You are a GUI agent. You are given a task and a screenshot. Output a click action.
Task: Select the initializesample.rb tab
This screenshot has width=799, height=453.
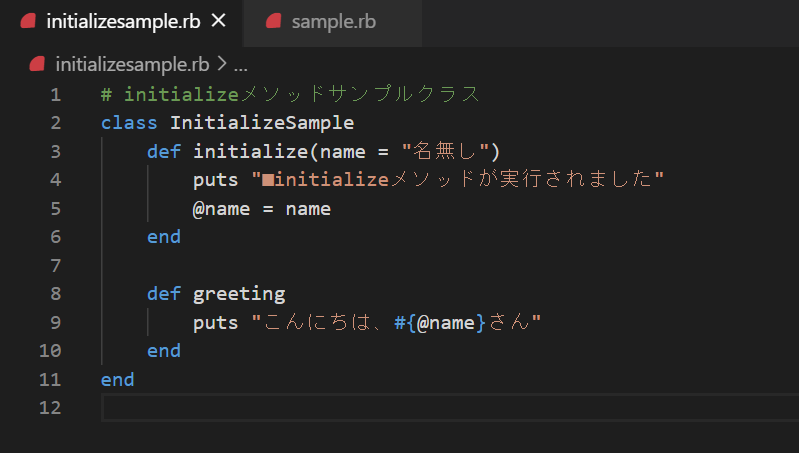pyautogui.click(x=123, y=22)
